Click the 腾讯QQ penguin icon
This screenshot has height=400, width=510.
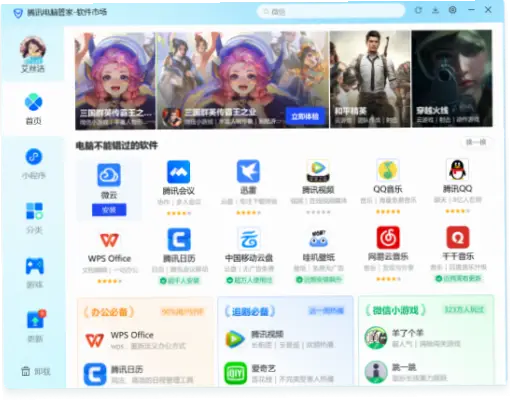pos(457,170)
